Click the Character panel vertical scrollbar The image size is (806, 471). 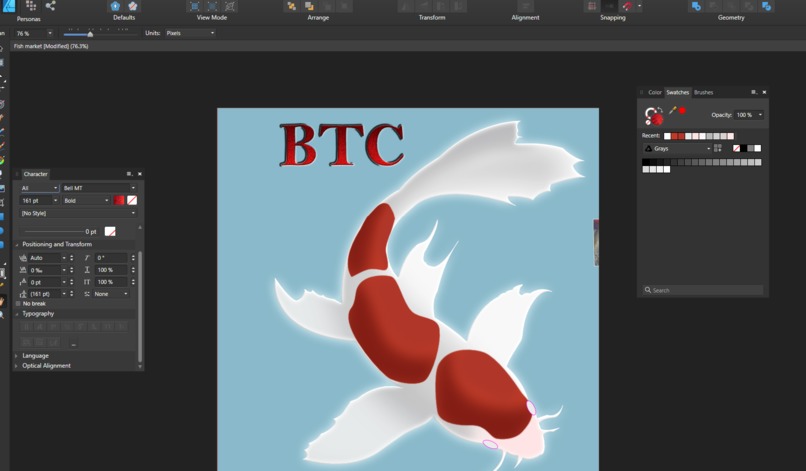pos(140,306)
